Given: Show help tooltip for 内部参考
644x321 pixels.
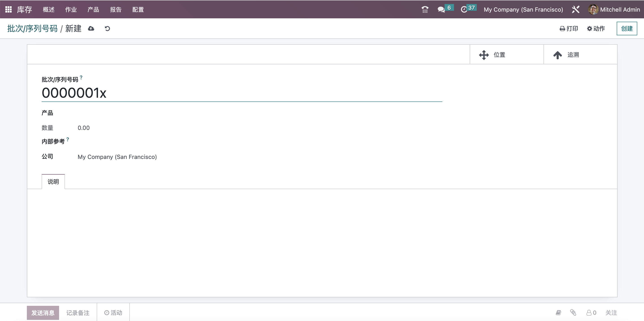Looking at the screenshot, I should (68, 139).
